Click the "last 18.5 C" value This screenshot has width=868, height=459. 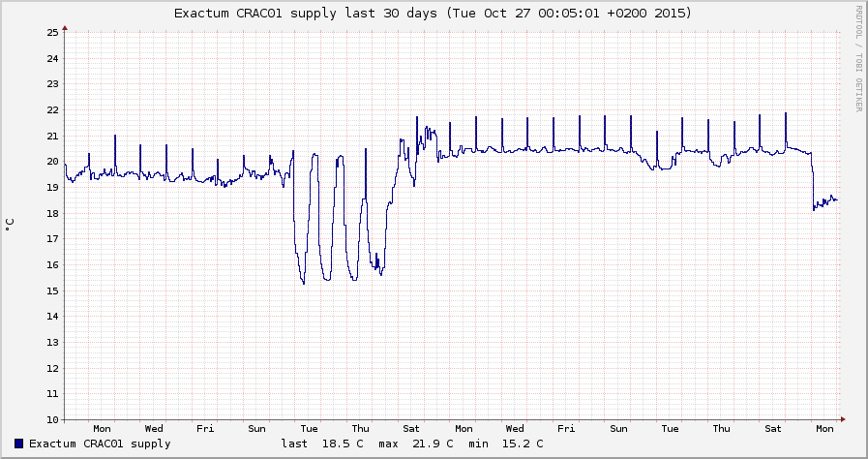coord(321,444)
